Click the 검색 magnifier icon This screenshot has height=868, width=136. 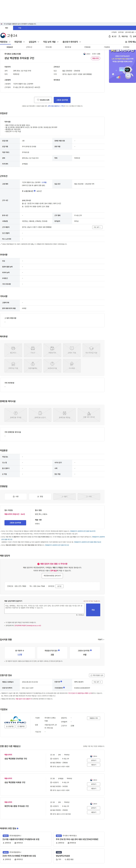tap(131, 36)
